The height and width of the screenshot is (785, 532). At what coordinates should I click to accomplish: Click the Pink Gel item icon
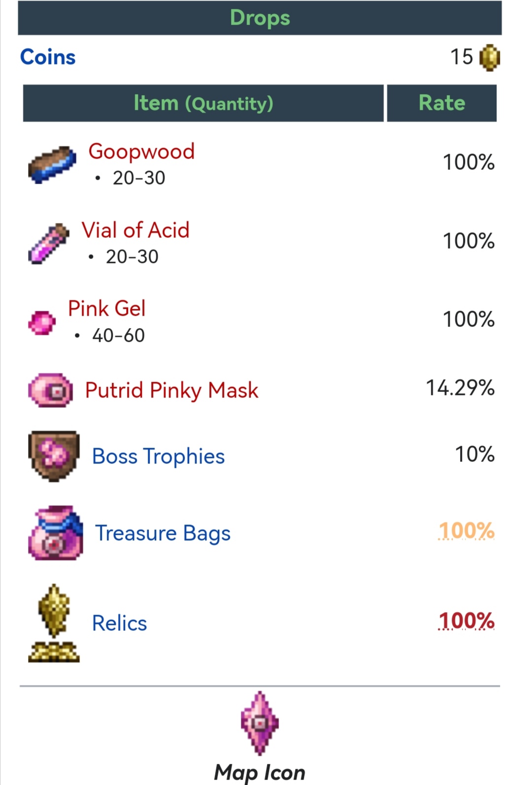42,323
